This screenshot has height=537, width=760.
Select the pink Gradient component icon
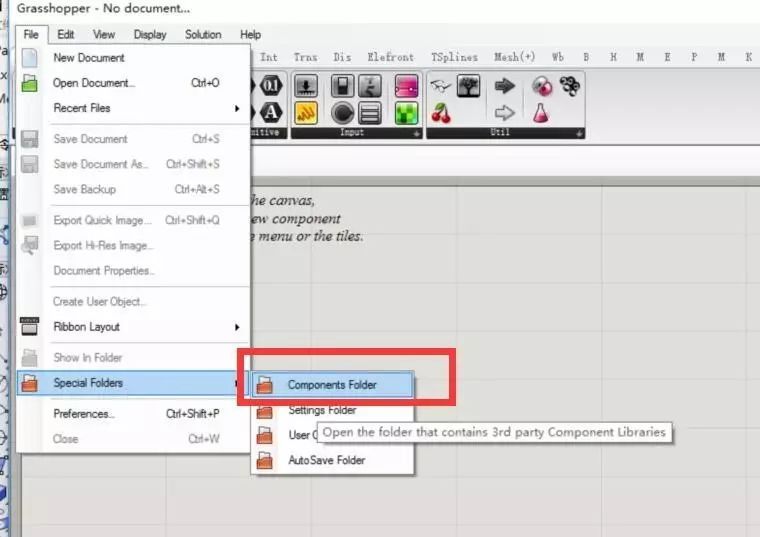pos(406,86)
